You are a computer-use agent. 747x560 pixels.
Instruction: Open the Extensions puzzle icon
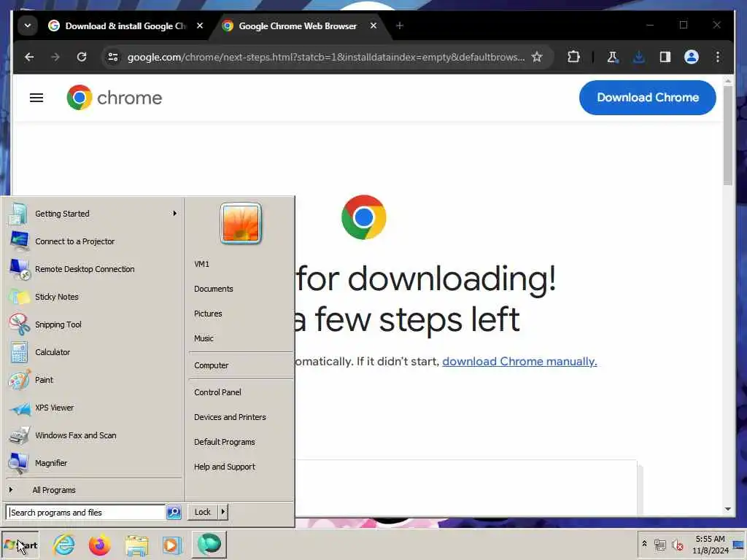pyautogui.click(x=573, y=57)
